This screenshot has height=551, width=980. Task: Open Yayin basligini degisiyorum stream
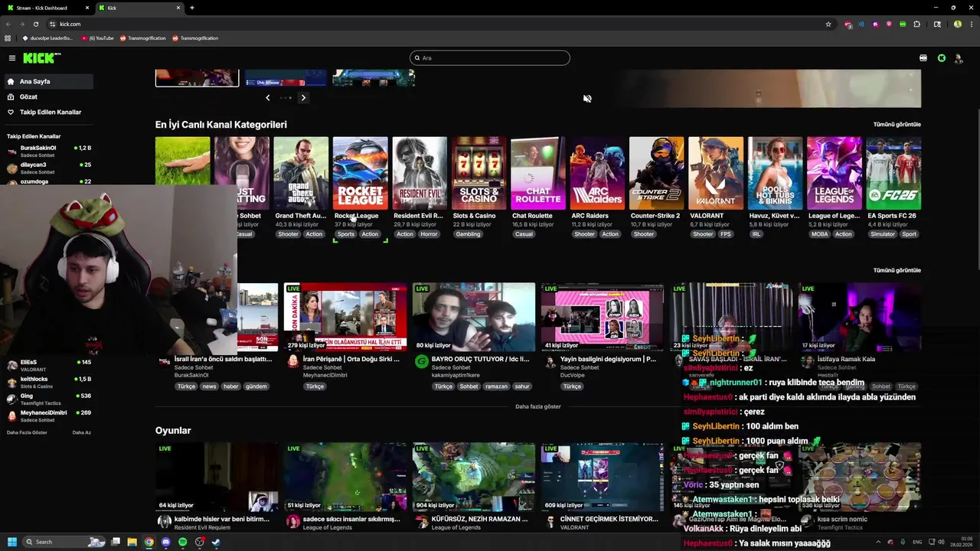[603, 317]
